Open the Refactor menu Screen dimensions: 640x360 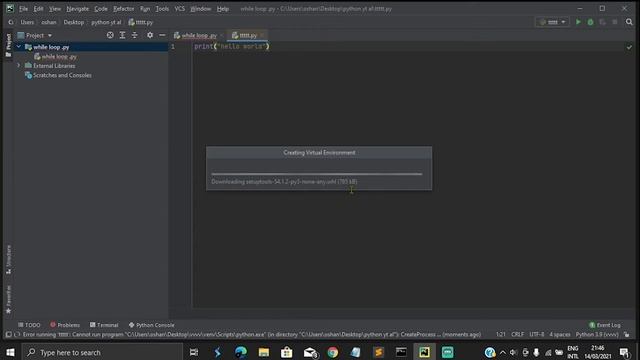click(x=124, y=9)
